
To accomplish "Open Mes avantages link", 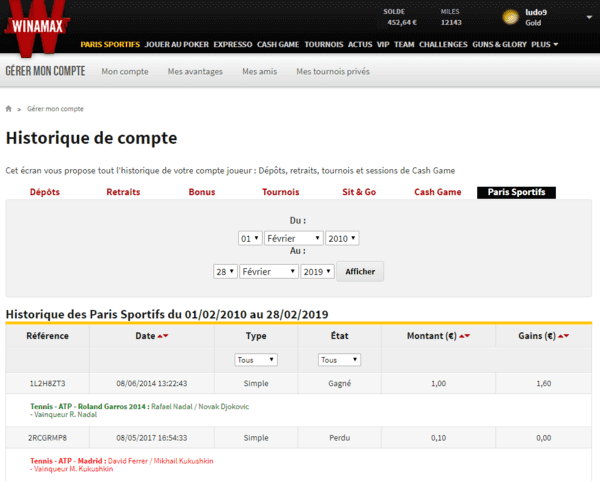I will (195, 72).
